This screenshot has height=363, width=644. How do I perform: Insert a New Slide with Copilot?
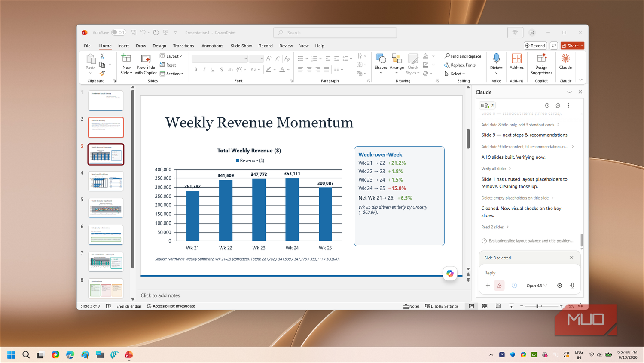[146, 65]
